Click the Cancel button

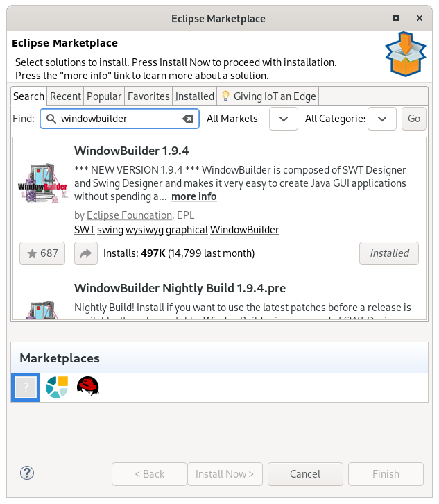[x=305, y=474]
